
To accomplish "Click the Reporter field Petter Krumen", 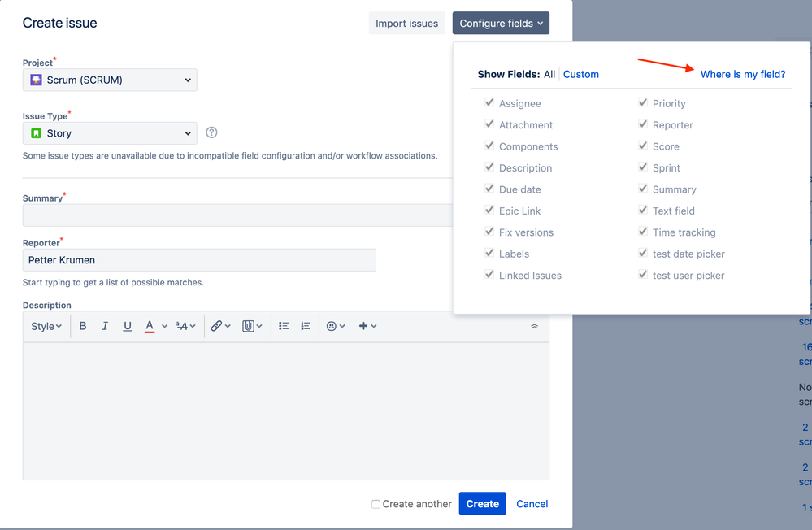I will pyautogui.click(x=199, y=260).
